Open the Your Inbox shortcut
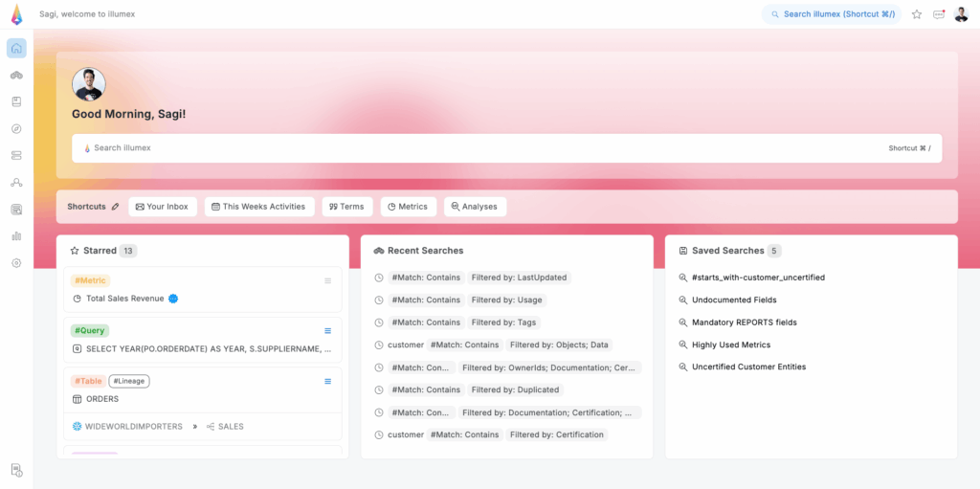This screenshot has height=489, width=980. pos(162,207)
